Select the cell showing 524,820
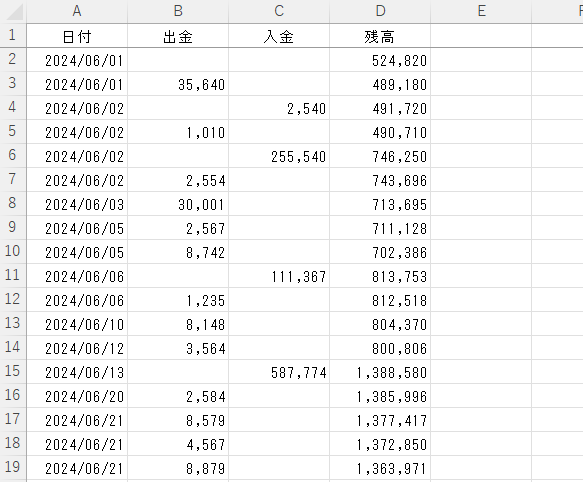The image size is (583, 482). pos(380,60)
